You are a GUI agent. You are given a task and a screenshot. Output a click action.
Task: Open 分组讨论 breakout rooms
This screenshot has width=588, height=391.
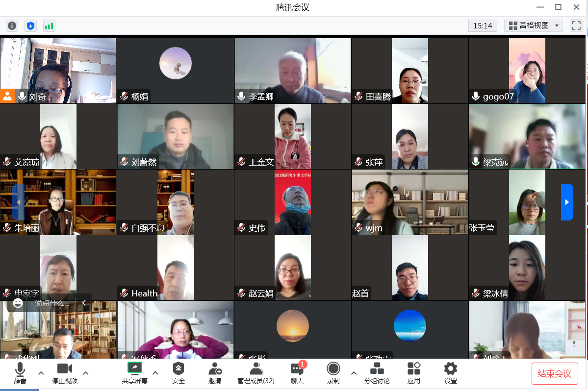377,373
